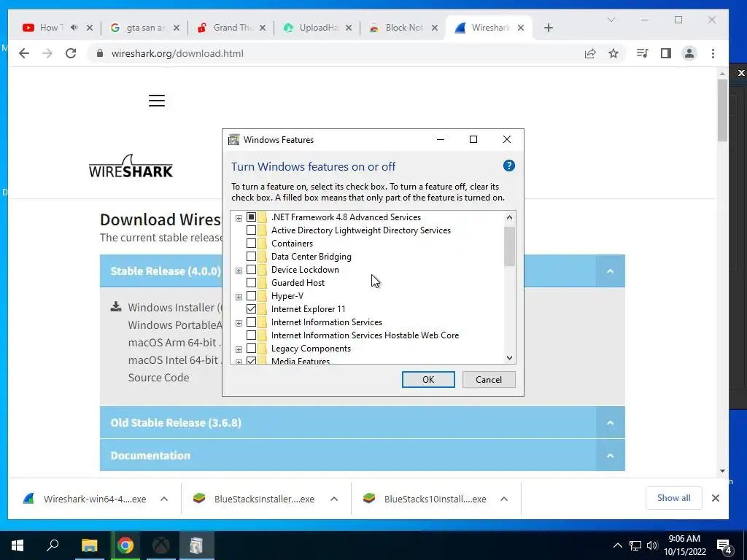
Task: Click the features list scroll down arrow
Action: pos(509,357)
